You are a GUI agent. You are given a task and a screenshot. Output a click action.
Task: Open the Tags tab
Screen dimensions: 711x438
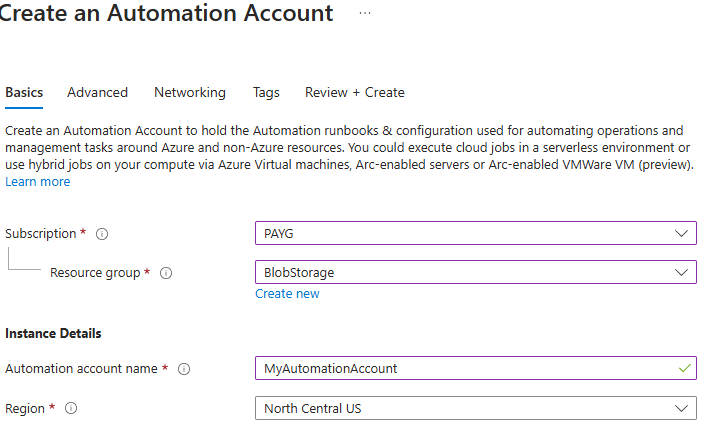pos(266,92)
